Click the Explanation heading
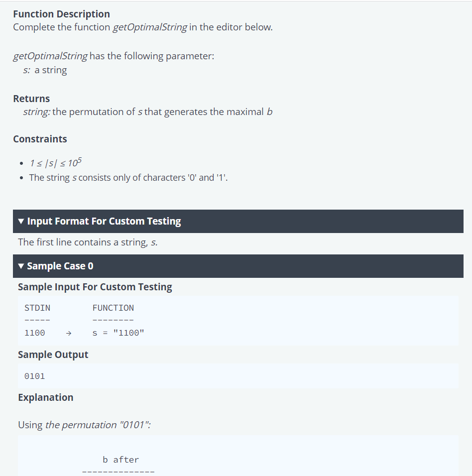This screenshot has height=476, width=472. [45, 398]
